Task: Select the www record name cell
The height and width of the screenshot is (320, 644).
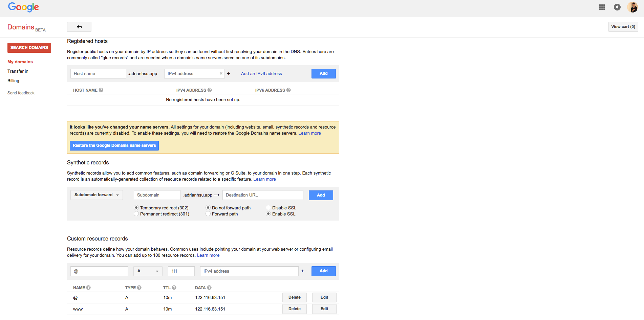Action: [78, 309]
